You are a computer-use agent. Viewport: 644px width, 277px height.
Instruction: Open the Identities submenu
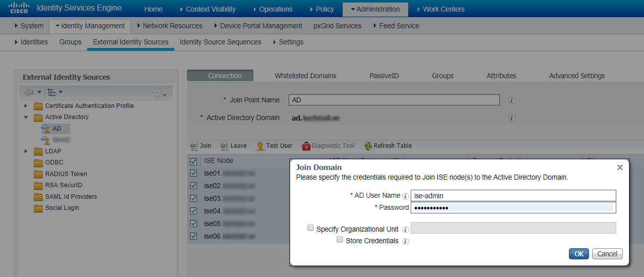(31, 42)
